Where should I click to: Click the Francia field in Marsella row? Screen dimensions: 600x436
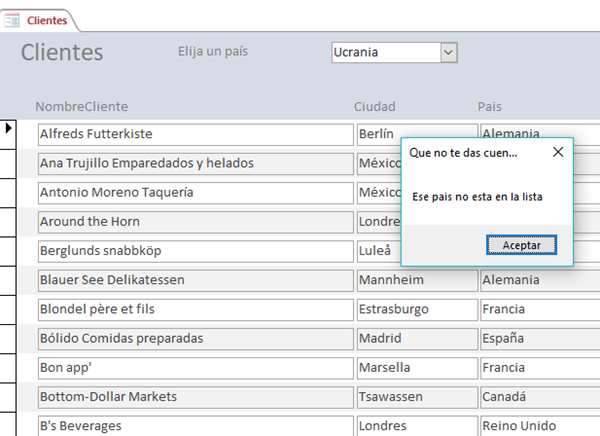(x=540, y=368)
